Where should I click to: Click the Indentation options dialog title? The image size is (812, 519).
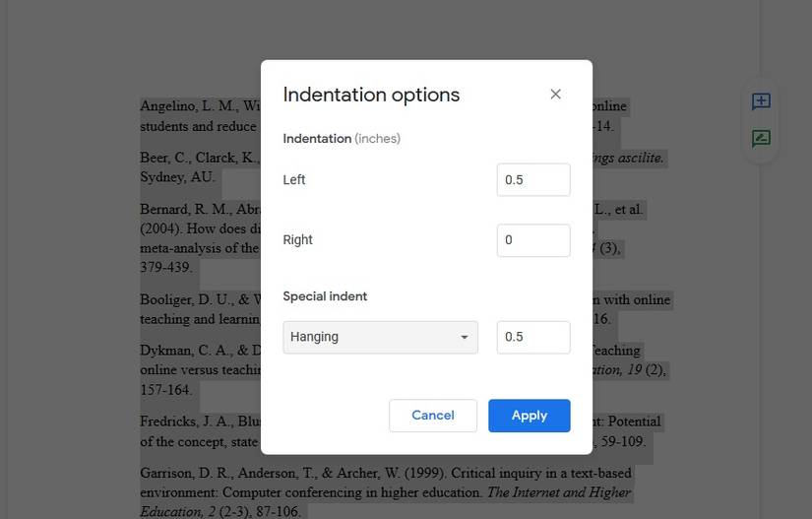point(371,95)
